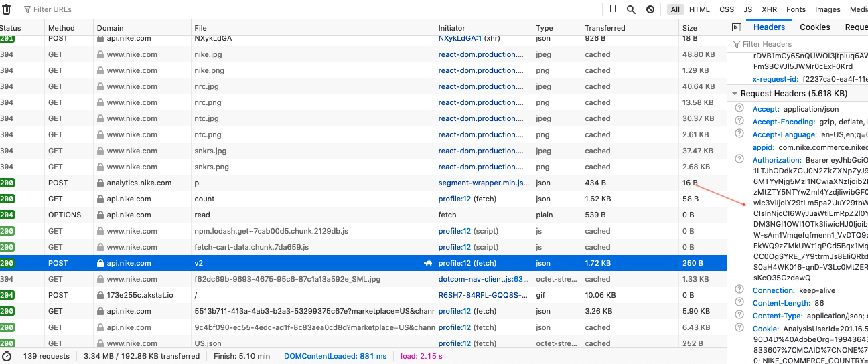This screenshot has width=868, height=364.
Task: Open the R6SH7-84RFL-GQQ8S initiator link
Action: point(484,295)
